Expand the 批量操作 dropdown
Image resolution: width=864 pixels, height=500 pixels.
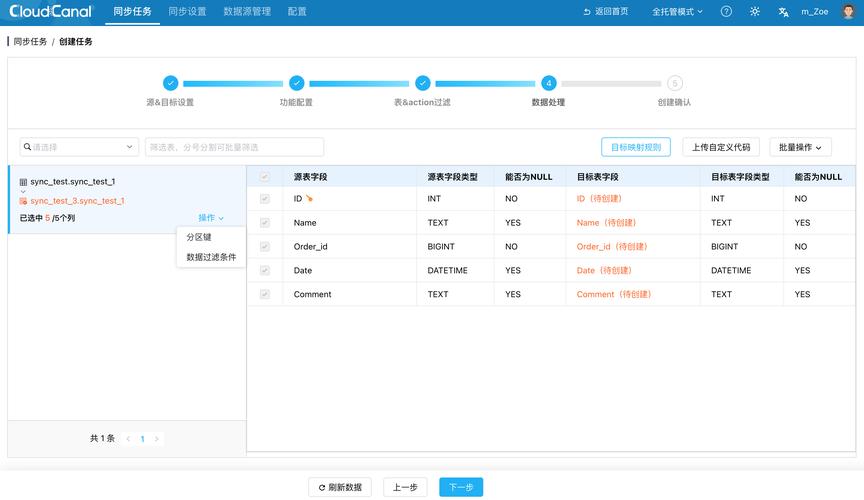click(x=800, y=147)
